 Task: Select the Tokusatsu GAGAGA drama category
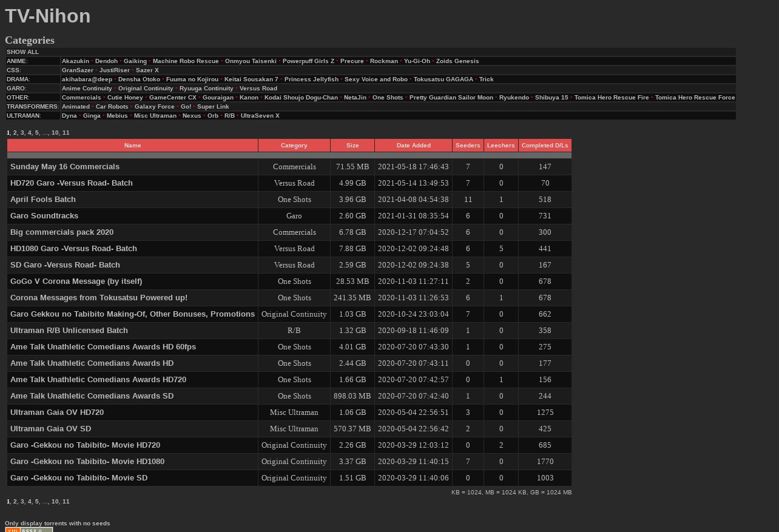443,79
